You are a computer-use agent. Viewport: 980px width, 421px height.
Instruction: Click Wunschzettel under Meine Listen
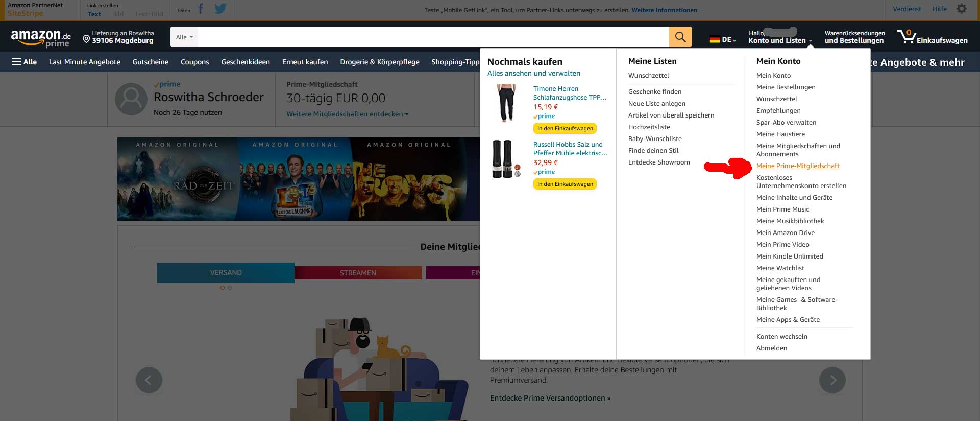tap(649, 75)
